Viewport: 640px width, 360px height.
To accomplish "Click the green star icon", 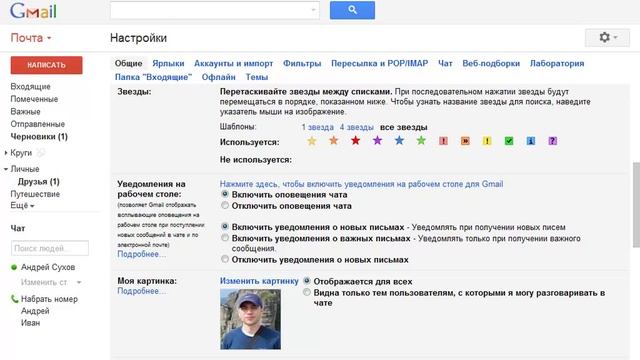I will [421, 141].
